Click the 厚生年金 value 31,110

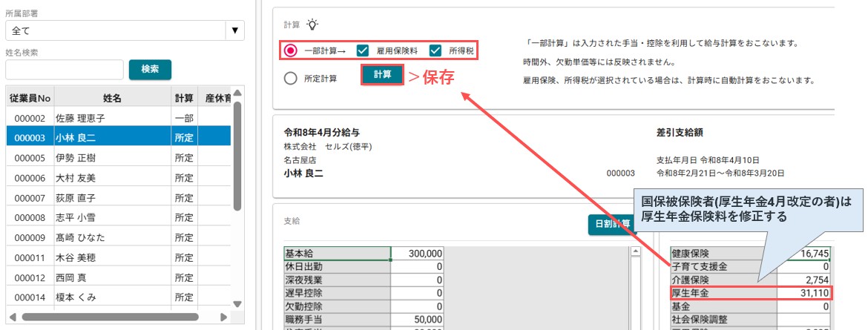804,293
